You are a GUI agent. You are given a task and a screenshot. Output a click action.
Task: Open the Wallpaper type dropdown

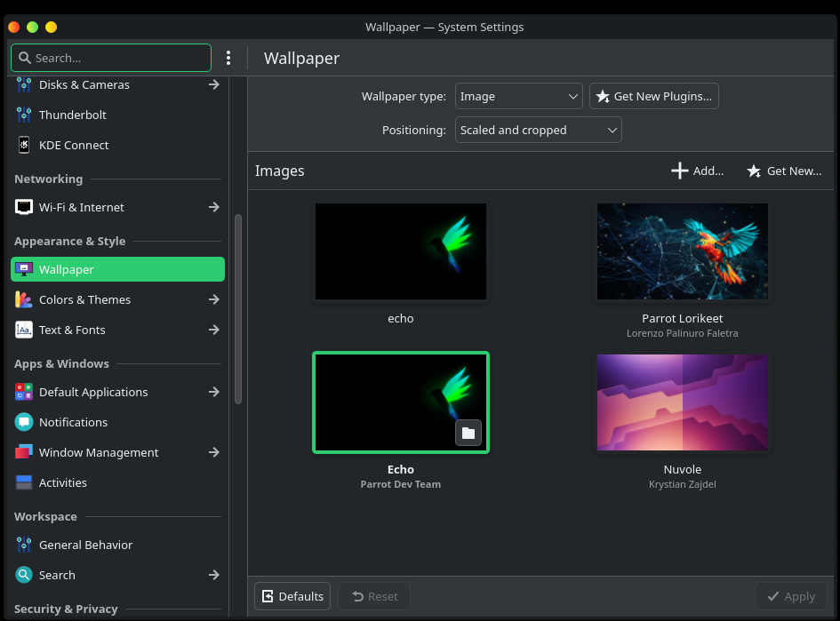coord(518,96)
